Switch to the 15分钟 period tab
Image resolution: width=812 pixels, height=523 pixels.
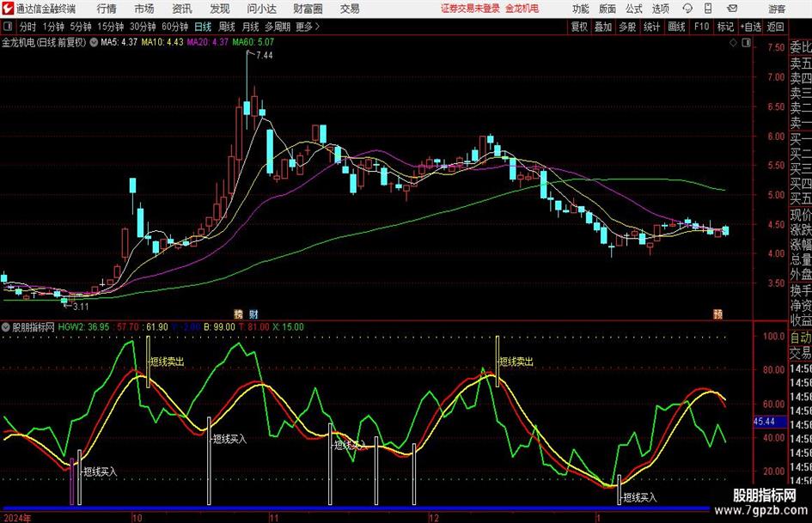tap(111, 27)
